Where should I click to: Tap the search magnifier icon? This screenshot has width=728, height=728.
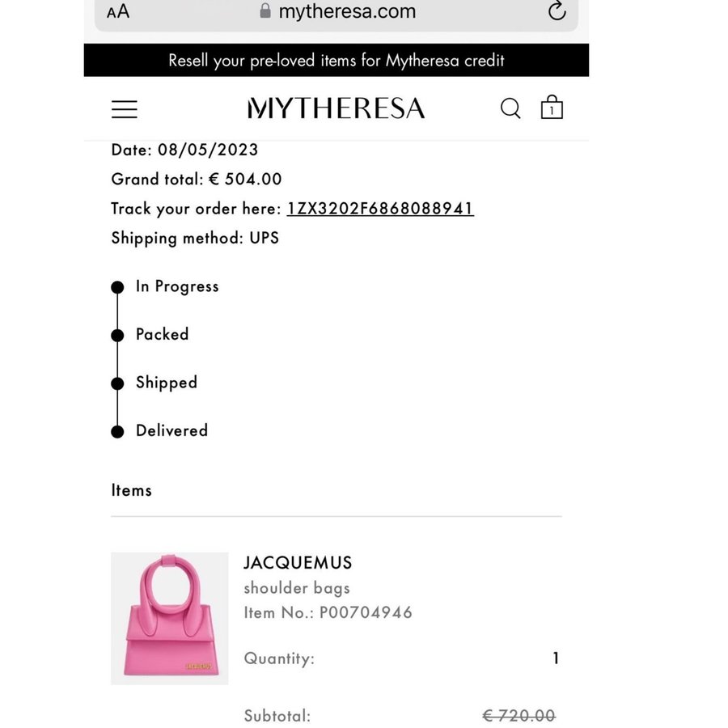510,108
